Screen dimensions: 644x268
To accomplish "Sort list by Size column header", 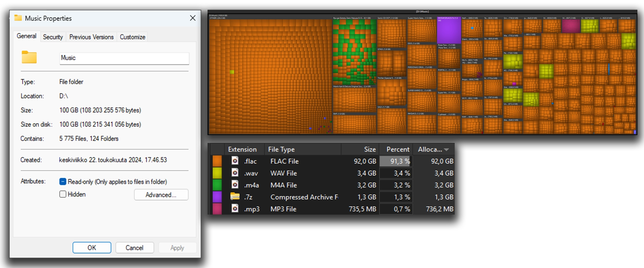I will click(369, 150).
